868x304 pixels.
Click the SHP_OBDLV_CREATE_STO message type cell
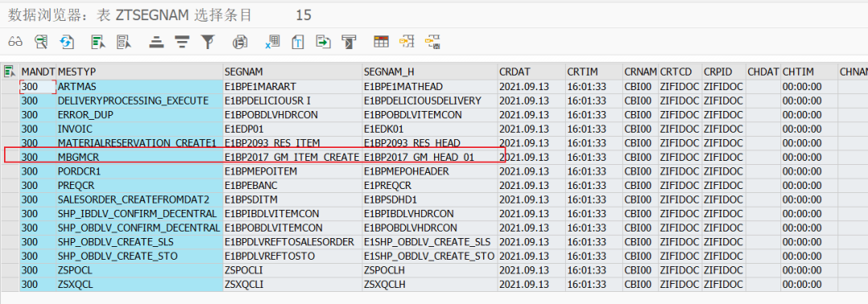tap(140, 256)
